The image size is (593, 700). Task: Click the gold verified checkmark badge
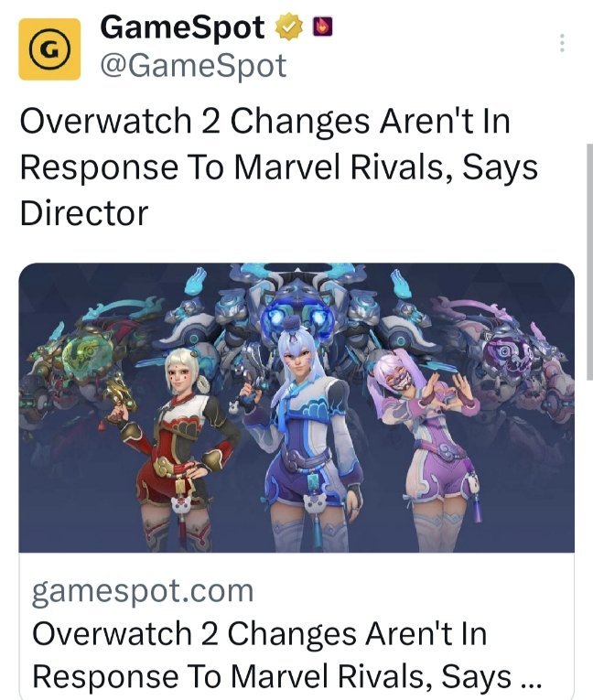(x=289, y=27)
